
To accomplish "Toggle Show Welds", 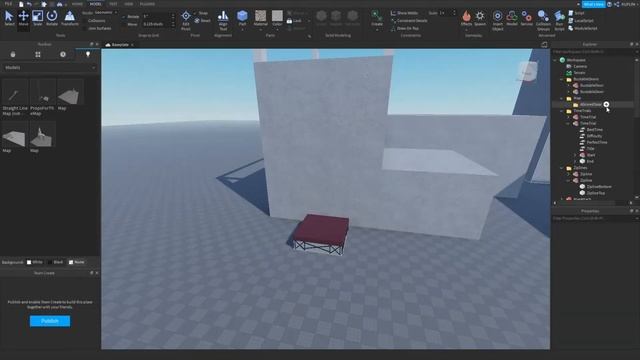I will 404,13.
